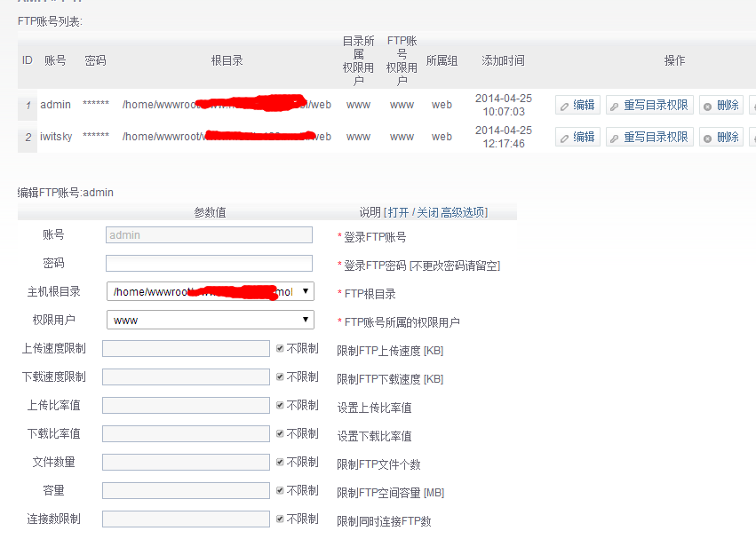This screenshot has height=539, width=756.
Task: Click the 根目录 column header
Action: (227, 60)
